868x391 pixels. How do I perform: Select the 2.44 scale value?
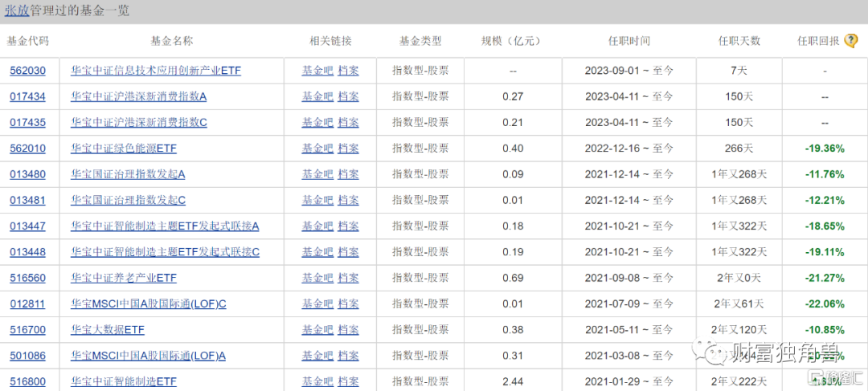(513, 381)
